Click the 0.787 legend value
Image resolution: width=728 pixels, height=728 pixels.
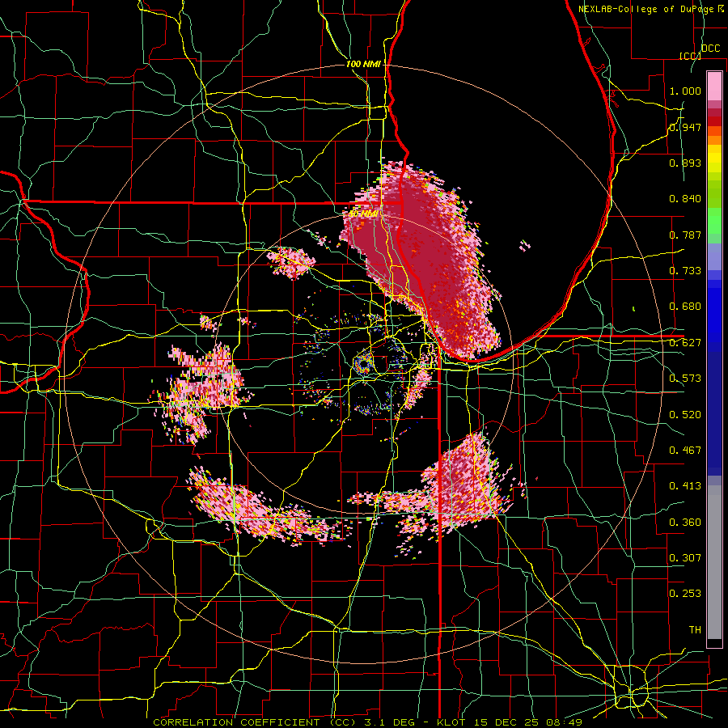(x=685, y=235)
